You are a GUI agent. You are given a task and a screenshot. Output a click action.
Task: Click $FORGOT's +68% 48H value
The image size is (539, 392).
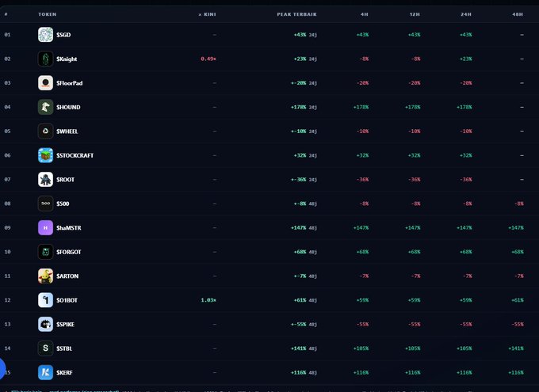coord(518,252)
